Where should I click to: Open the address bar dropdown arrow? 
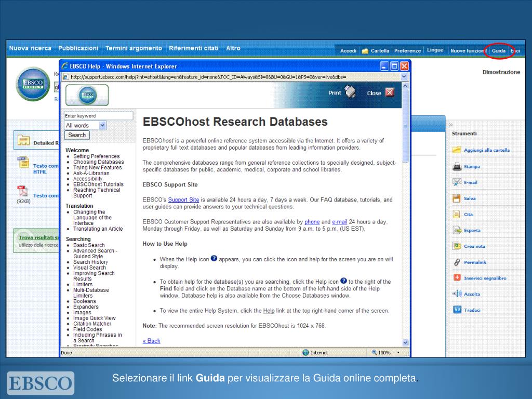click(x=404, y=77)
